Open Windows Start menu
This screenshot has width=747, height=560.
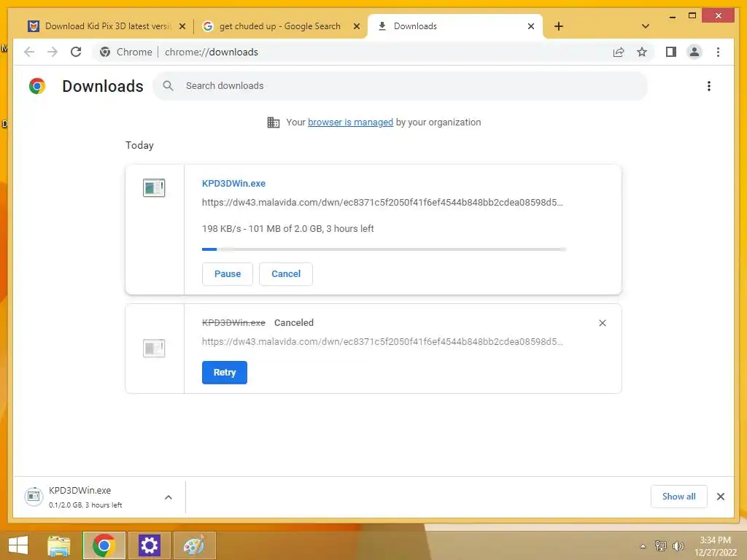pyautogui.click(x=18, y=545)
